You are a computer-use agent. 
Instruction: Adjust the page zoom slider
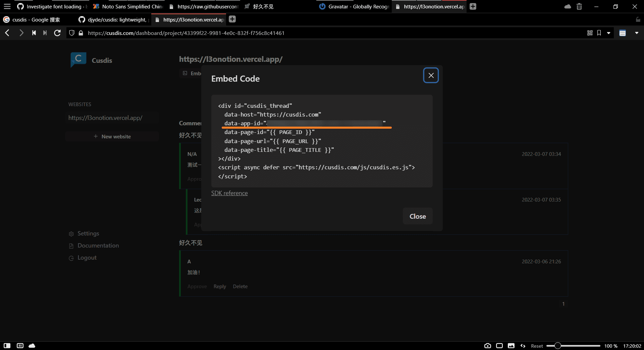(573, 346)
